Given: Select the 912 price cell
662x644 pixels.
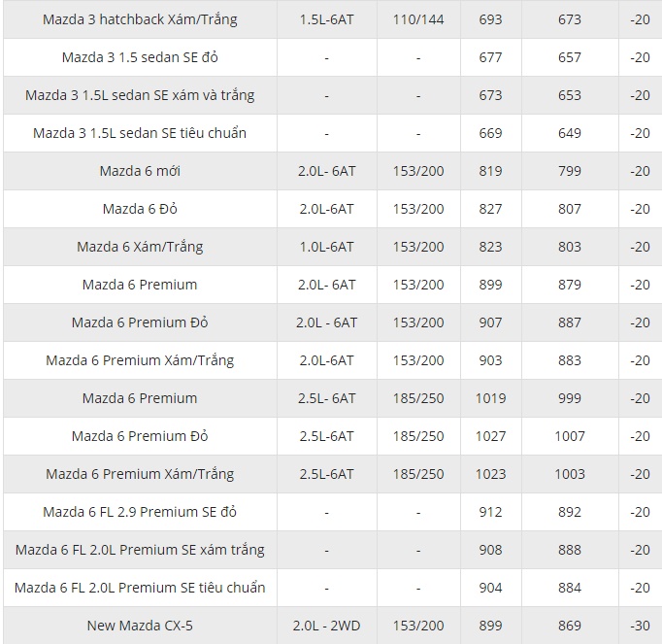Looking at the screenshot, I should 490,512.
